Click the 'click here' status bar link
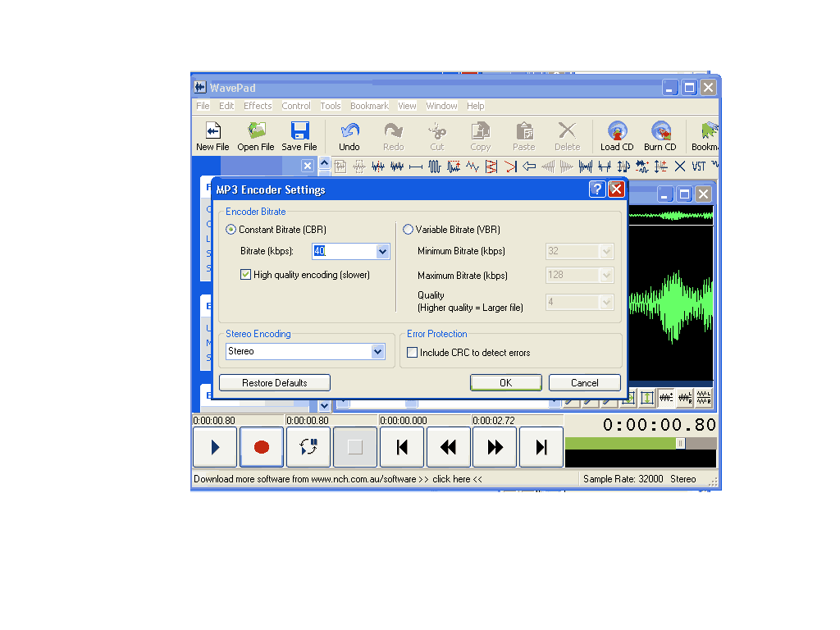840x630 pixels. (451, 479)
